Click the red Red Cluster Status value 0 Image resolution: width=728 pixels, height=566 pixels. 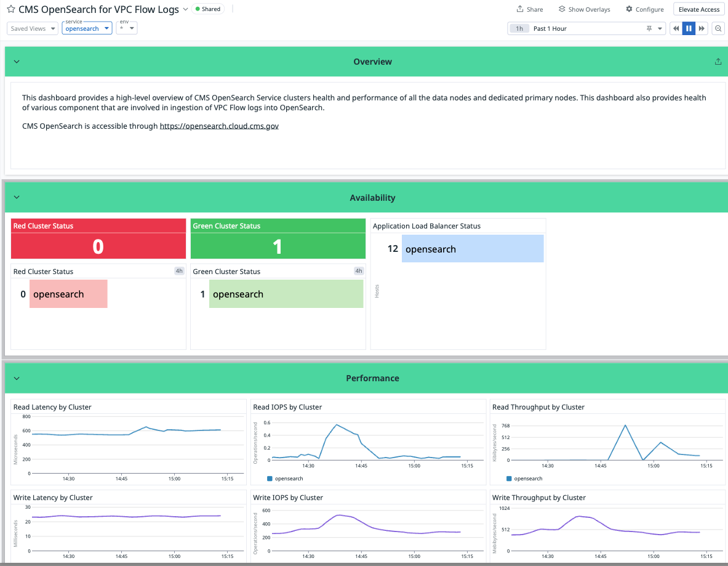coord(98,246)
